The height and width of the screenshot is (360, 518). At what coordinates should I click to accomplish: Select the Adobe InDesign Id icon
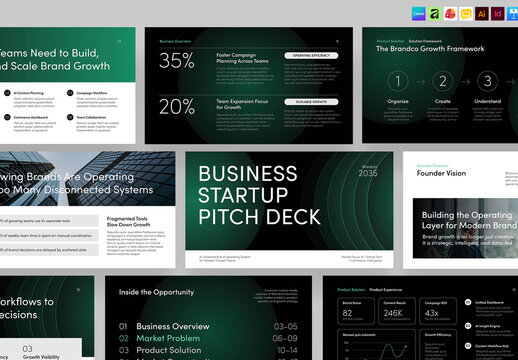(x=498, y=14)
